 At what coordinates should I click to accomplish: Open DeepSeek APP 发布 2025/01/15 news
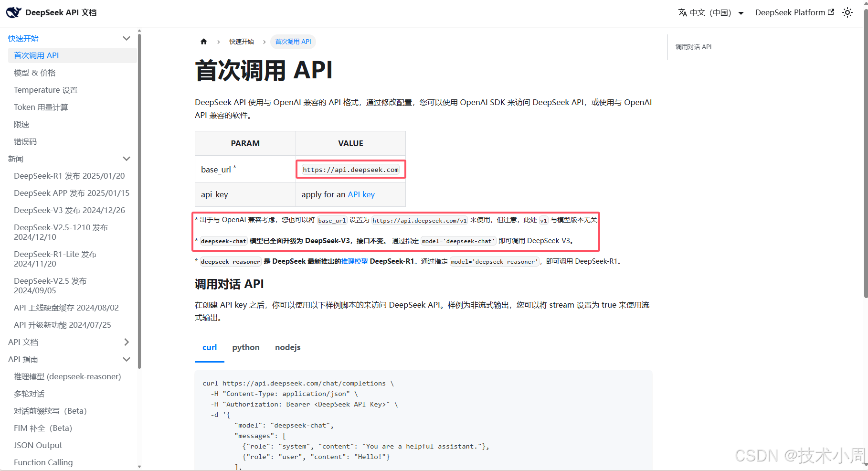click(x=73, y=193)
